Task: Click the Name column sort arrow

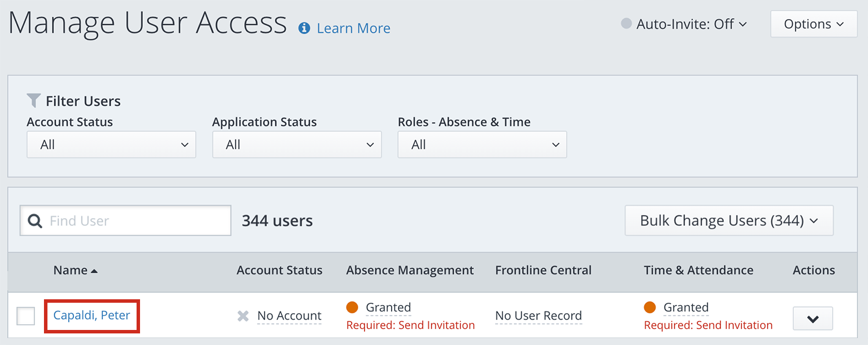Action: click(94, 271)
